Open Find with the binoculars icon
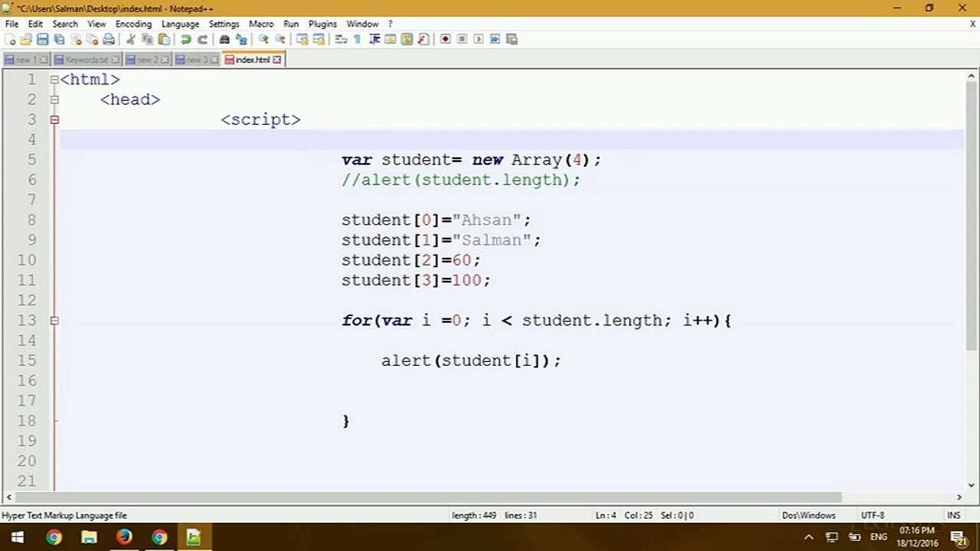This screenshot has height=551, width=980. (x=224, y=39)
